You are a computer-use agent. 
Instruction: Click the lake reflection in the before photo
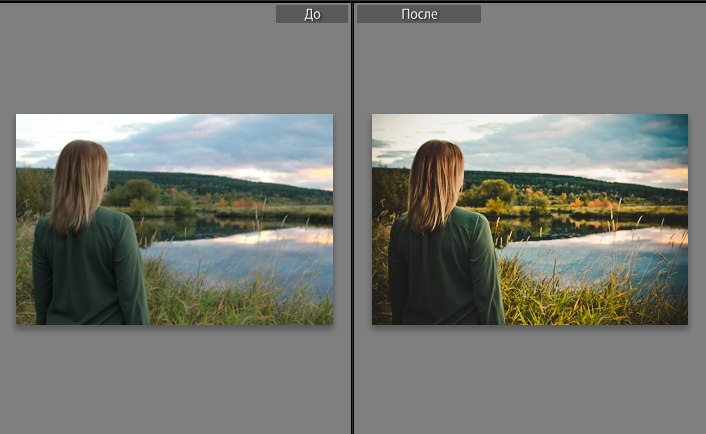[x=250, y=250]
